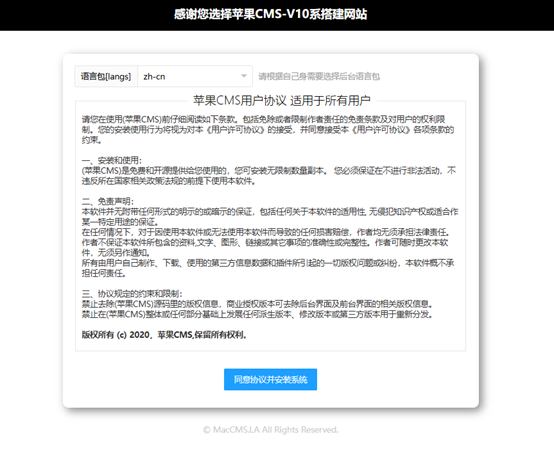Click the line starting 在任何情况下
The image size is (554, 450).
tap(266, 232)
